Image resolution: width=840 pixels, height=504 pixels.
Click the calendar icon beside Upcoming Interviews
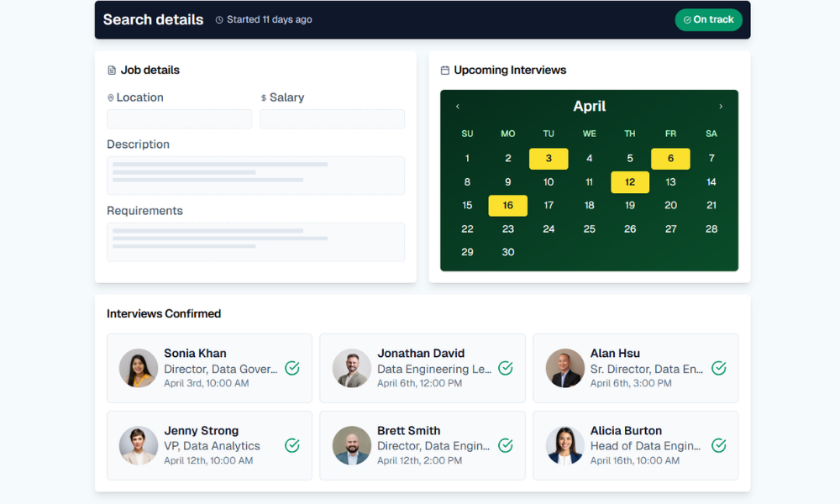pos(445,71)
